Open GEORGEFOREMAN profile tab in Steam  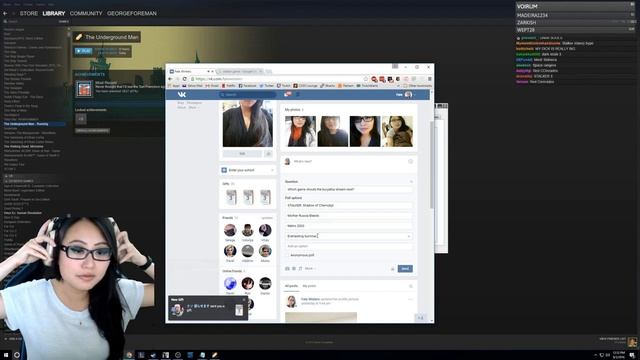(x=132, y=13)
